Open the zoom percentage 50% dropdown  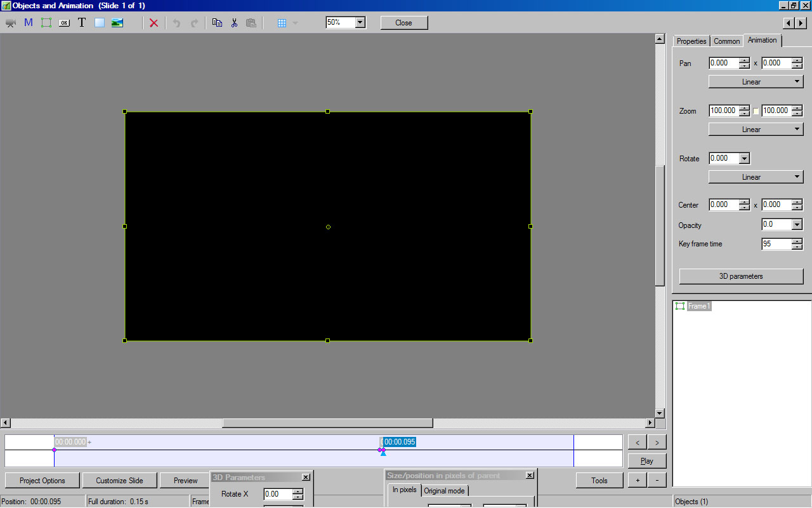click(360, 22)
